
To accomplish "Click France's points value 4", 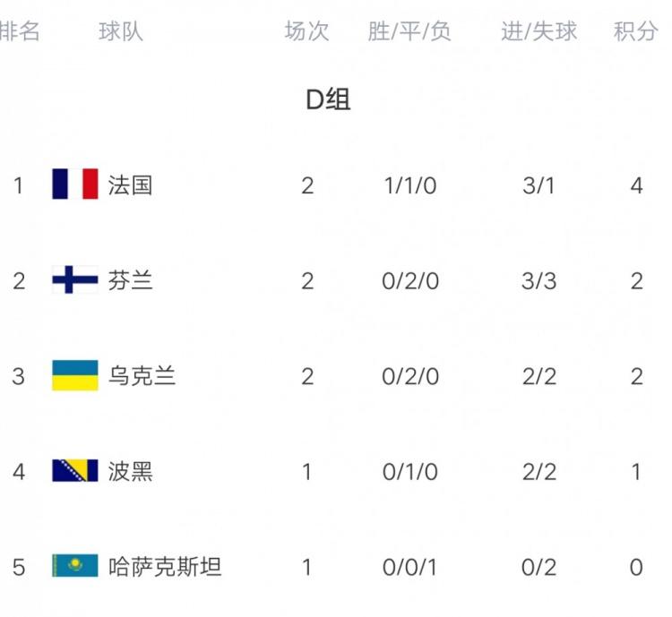I will pos(636,186).
